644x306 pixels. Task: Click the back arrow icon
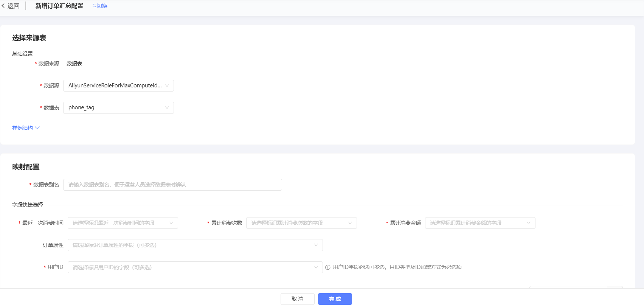pos(3,6)
